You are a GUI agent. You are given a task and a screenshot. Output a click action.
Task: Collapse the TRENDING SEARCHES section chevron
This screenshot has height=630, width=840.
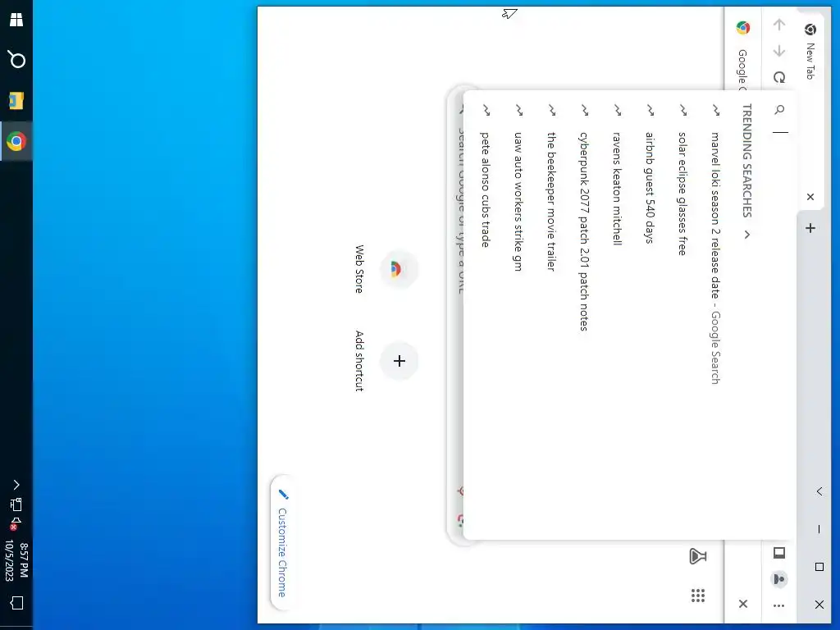coord(747,234)
